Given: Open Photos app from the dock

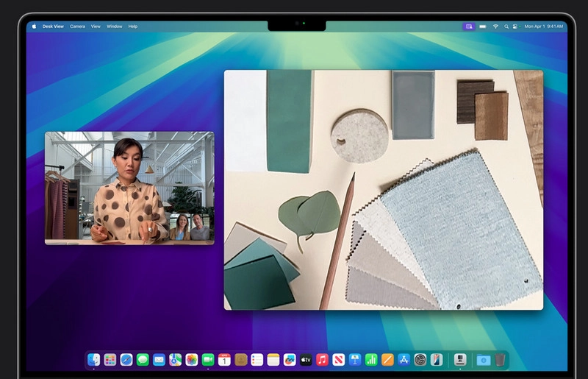Looking at the screenshot, I should 192,360.
